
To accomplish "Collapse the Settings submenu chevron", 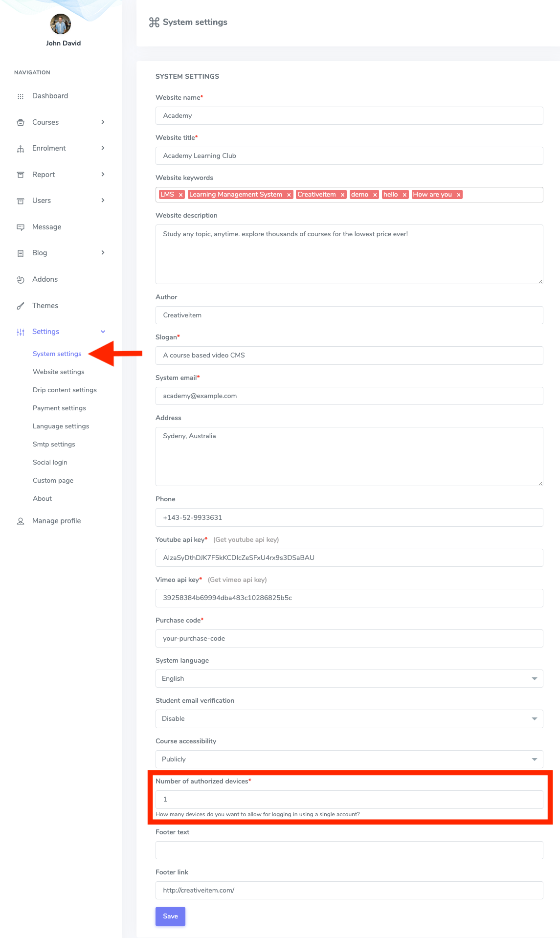I will pos(103,332).
